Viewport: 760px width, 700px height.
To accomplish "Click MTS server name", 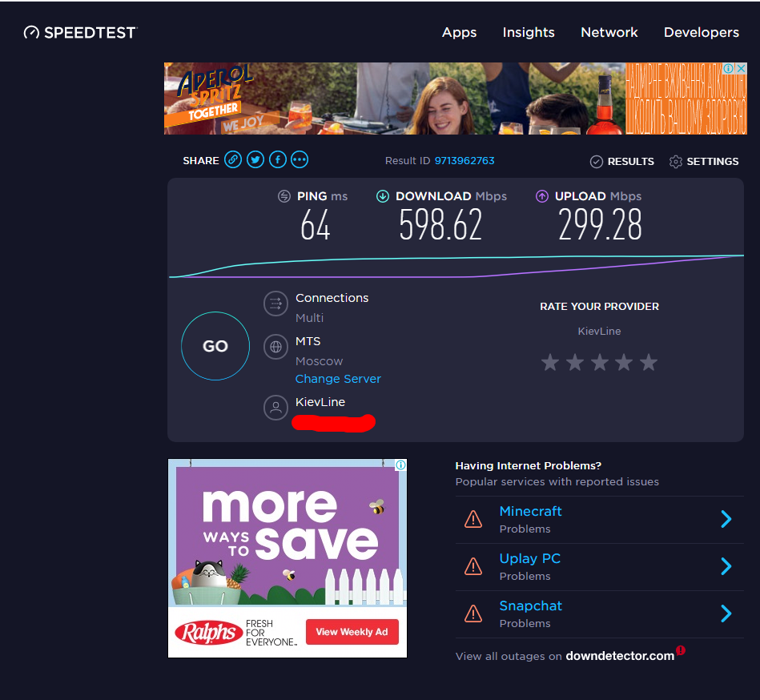I will click(x=308, y=341).
